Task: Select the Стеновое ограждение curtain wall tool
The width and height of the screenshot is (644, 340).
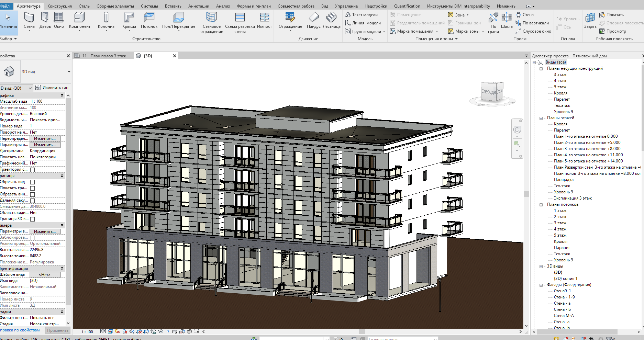Action: coord(212,23)
